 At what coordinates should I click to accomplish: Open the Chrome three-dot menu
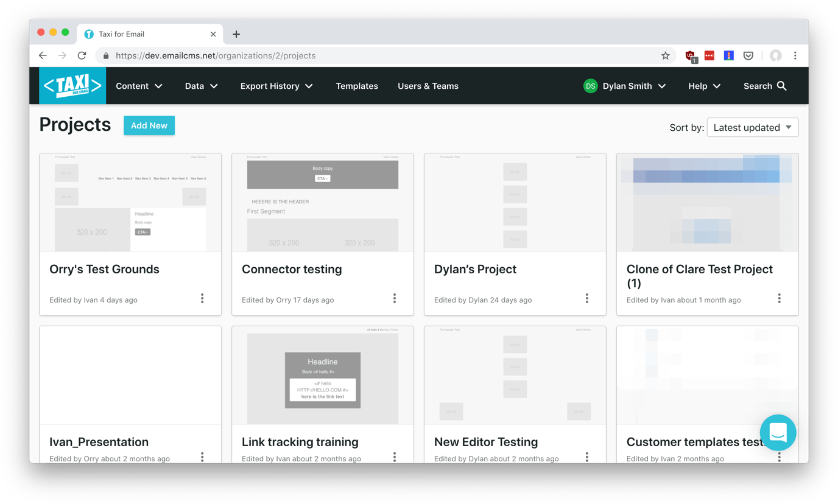click(x=795, y=55)
